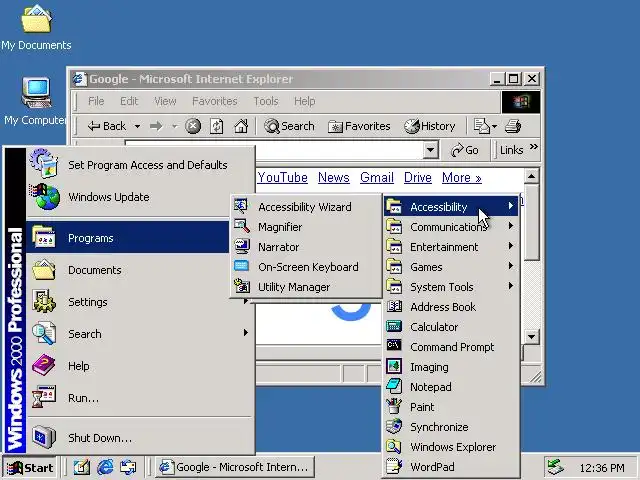
Task: Click the Show Desktop quick launch icon
Action: (x=82, y=467)
